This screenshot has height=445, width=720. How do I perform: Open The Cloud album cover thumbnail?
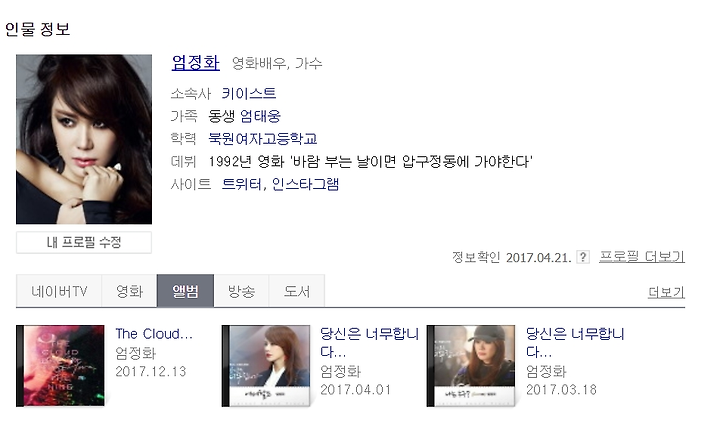click(x=60, y=366)
